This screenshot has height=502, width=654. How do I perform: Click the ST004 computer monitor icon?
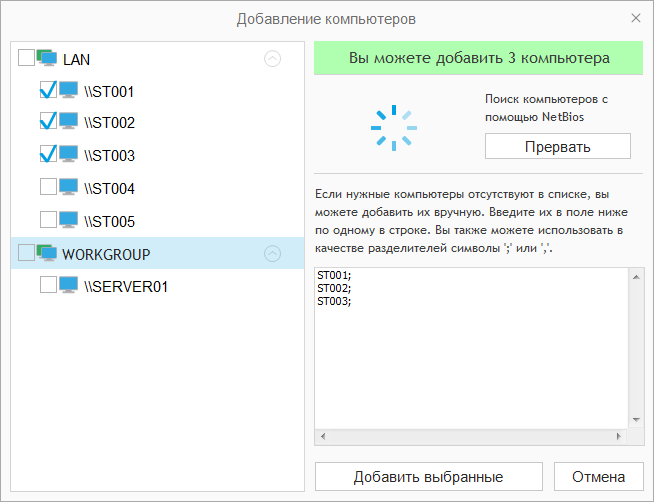(x=69, y=187)
